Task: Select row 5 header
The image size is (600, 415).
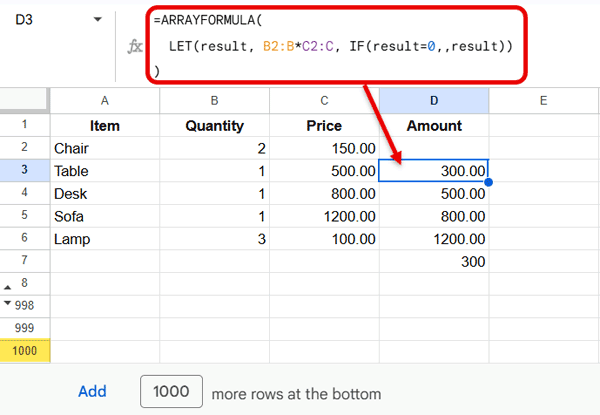Action: point(24,215)
